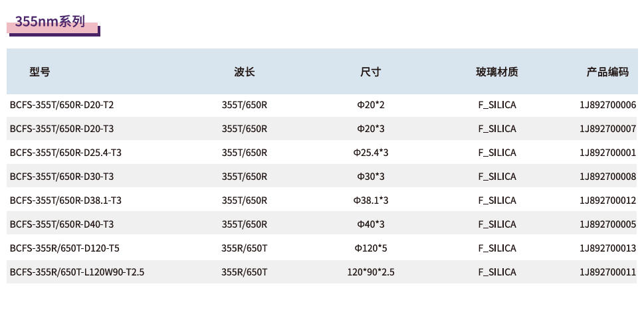Click product code 1J892700011

coord(608,272)
